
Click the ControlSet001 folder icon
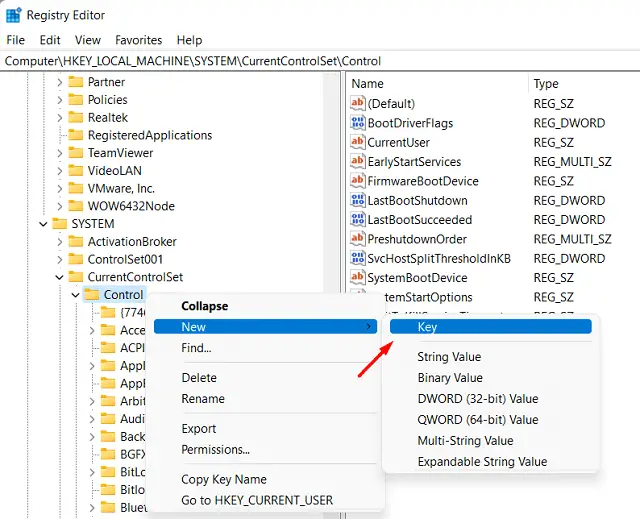76,260
